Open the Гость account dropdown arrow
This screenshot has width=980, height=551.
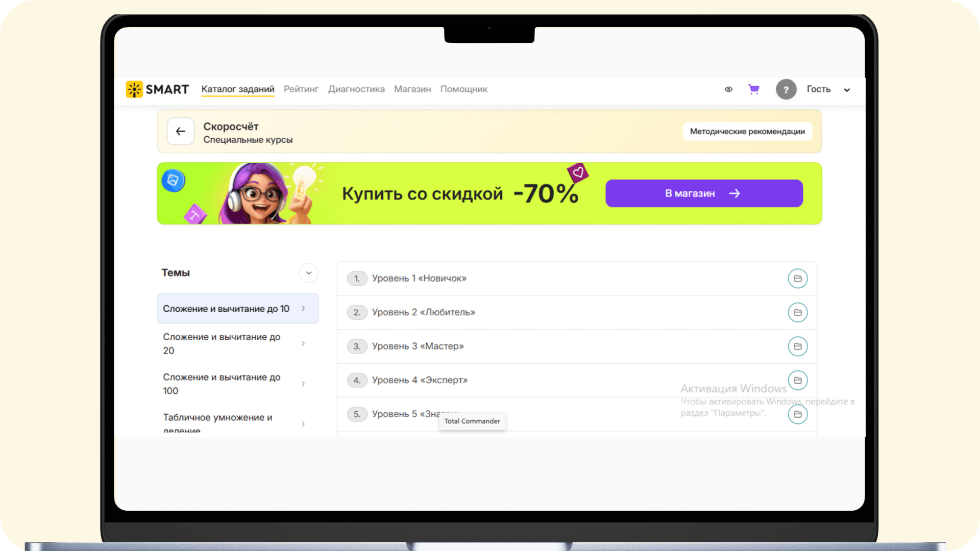pyautogui.click(x=847, y=90)
